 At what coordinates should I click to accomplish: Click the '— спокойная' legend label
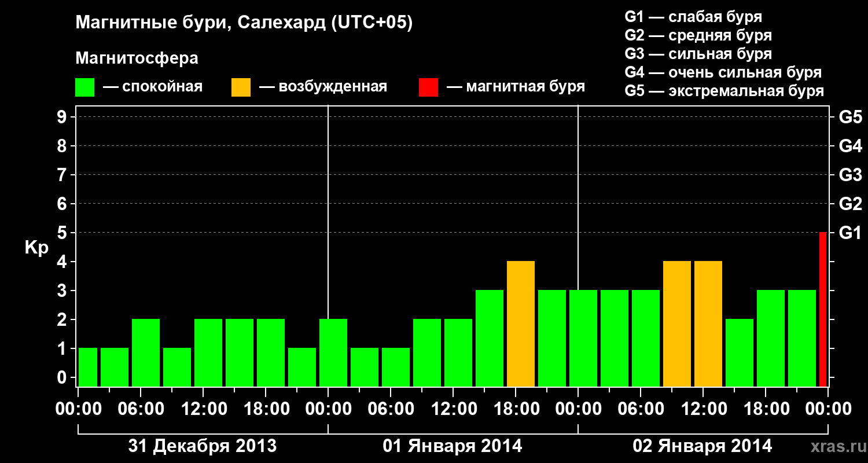click(153, 87)
